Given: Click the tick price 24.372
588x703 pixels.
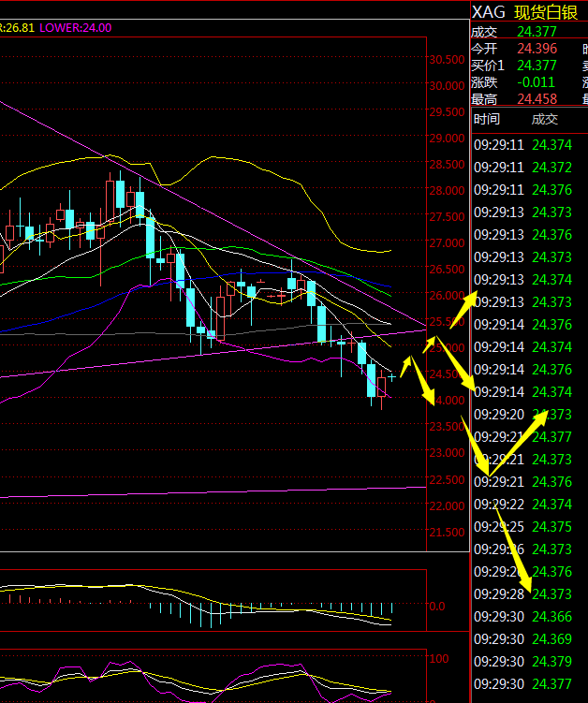Looking at the screenshot, I should point(551,168).
